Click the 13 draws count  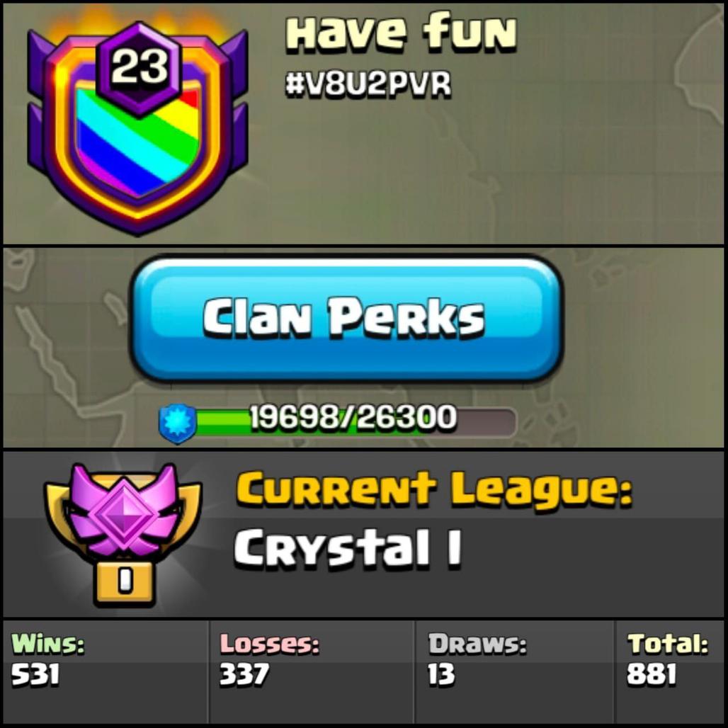point(441,673)
